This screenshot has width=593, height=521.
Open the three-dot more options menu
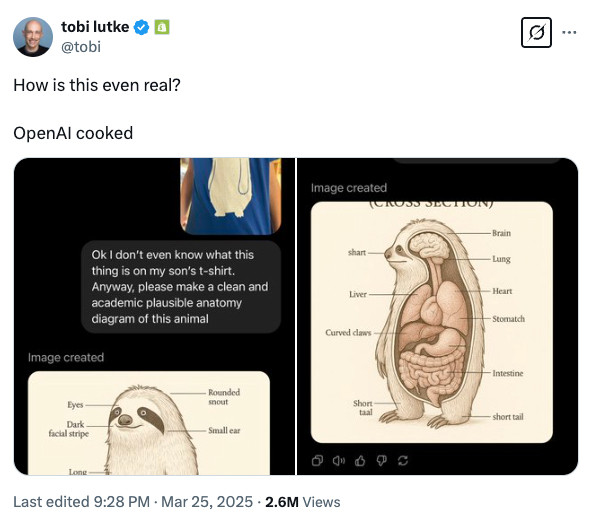click(x=569, y=33)
